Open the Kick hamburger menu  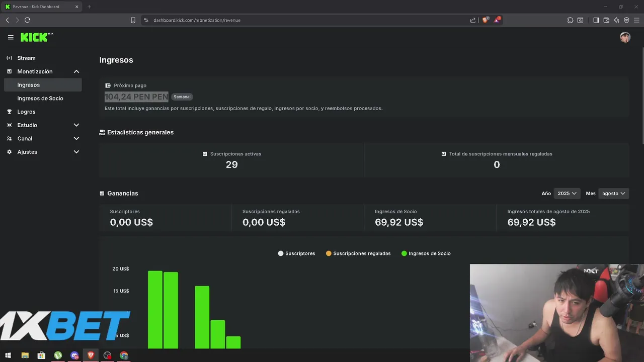[11, 37]
